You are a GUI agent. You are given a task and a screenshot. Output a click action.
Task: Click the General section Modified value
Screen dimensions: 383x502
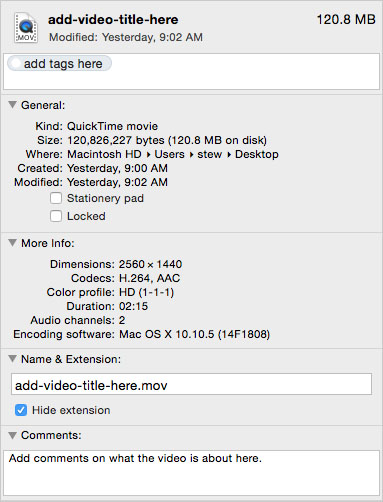[117, 182]
